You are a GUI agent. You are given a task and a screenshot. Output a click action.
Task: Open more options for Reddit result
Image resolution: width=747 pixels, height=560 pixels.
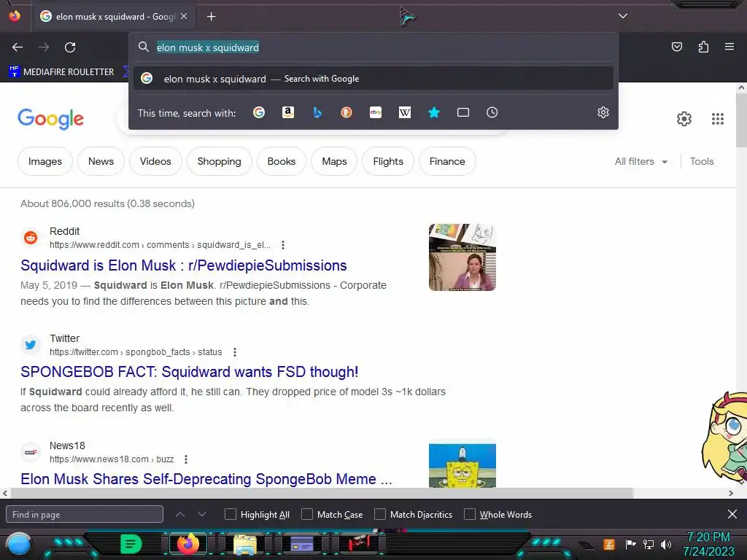pos(283,245)
